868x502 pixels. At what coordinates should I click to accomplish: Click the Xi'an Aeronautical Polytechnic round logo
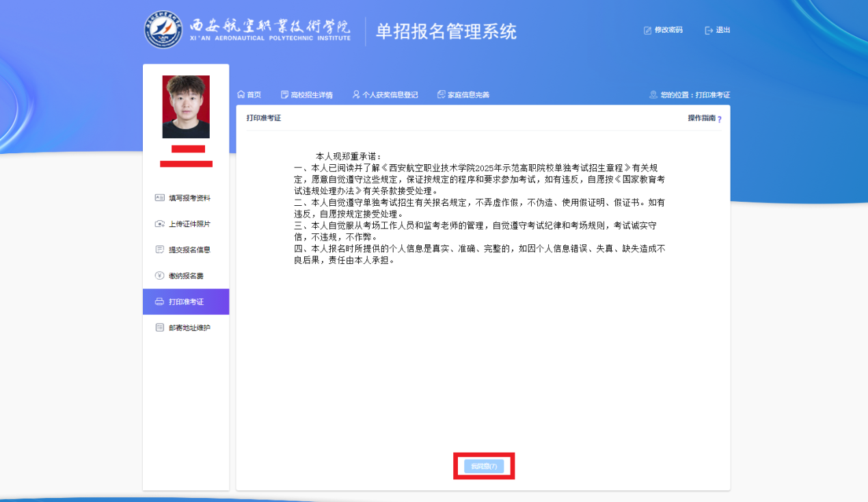tap(163, 30)
